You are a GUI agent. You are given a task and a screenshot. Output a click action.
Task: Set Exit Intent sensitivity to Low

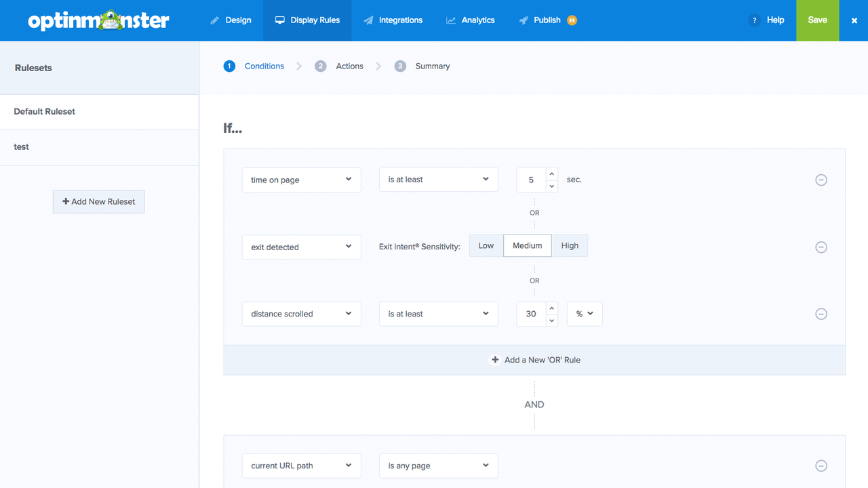[x=486, y=246]
